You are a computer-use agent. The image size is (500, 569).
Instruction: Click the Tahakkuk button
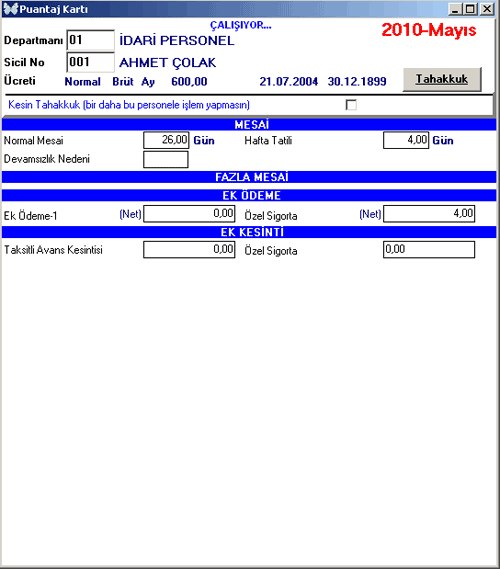[442, 79]
